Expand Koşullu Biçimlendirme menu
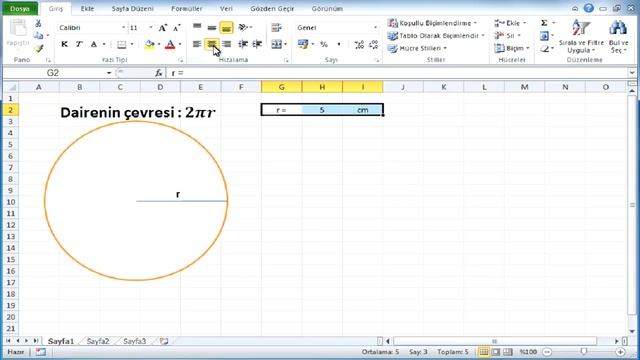The width and height of the screenshot is (640, 360). pyautogui.click(x=432, y=23)
